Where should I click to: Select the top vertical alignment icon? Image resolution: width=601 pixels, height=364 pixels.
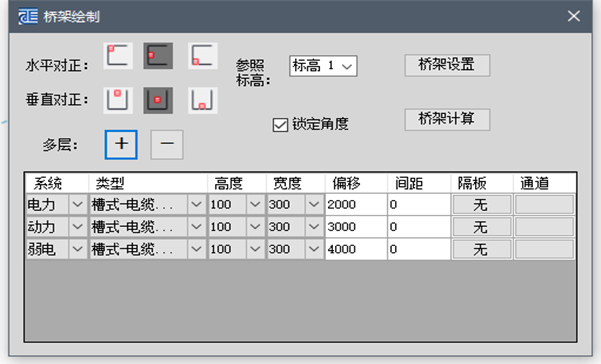118,100
